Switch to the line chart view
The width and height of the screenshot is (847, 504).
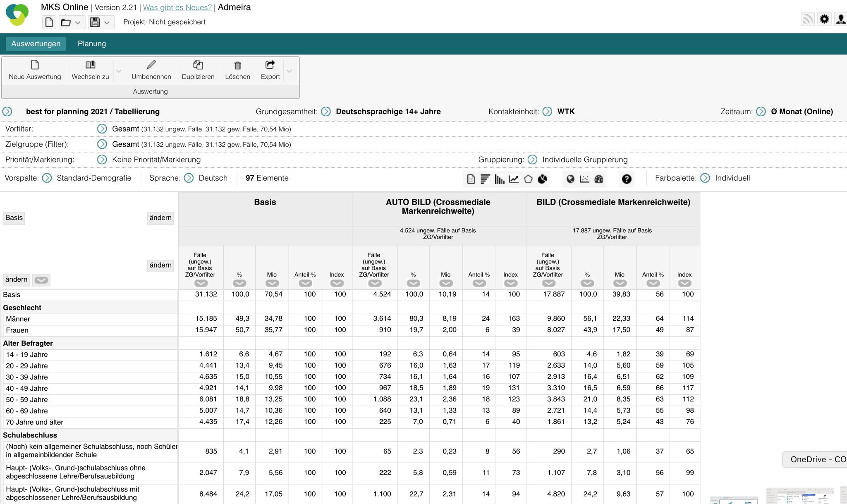(x=514, y=179)
